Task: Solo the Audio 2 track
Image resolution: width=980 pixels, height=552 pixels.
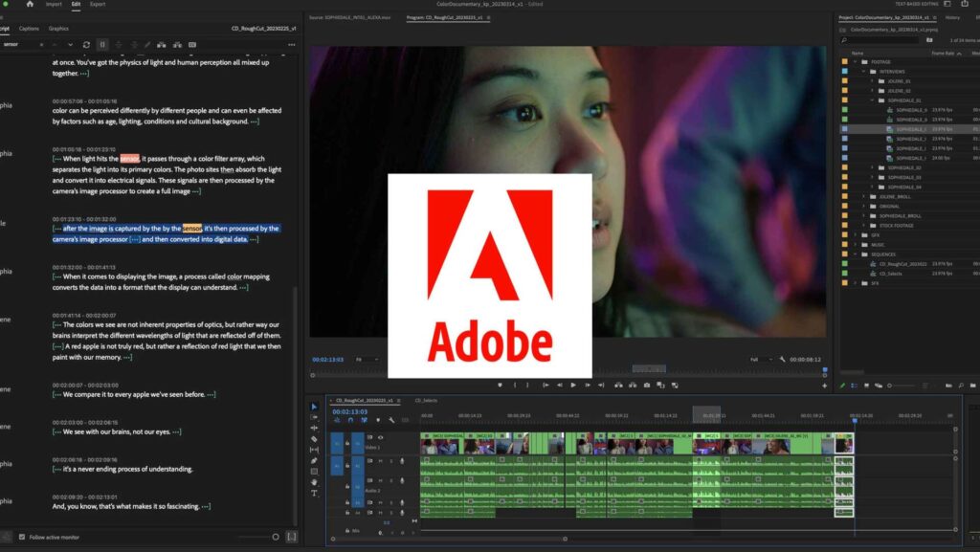Action: point(391,481)
